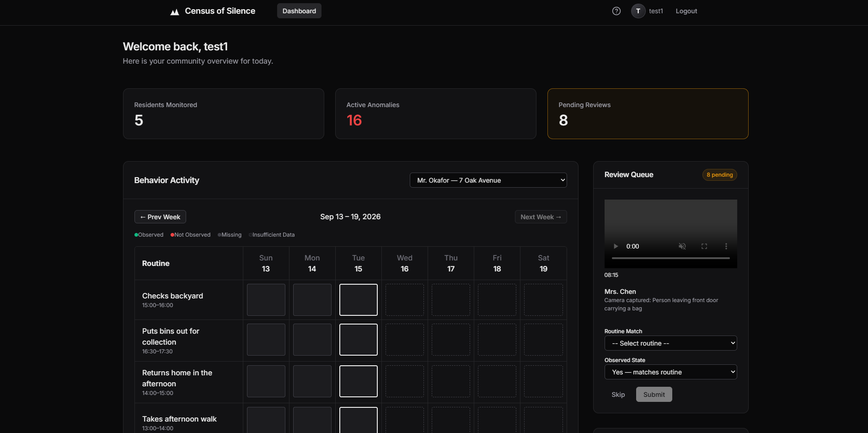Select Returns home cell for Sat 19
Viewport: 868px width, 433px height.
[543, 381]
